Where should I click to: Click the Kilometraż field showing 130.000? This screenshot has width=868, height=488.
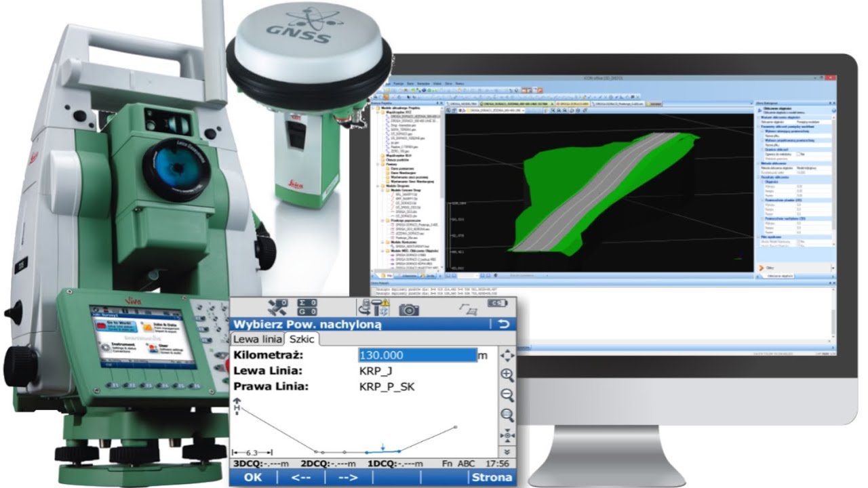coord(418,355)
